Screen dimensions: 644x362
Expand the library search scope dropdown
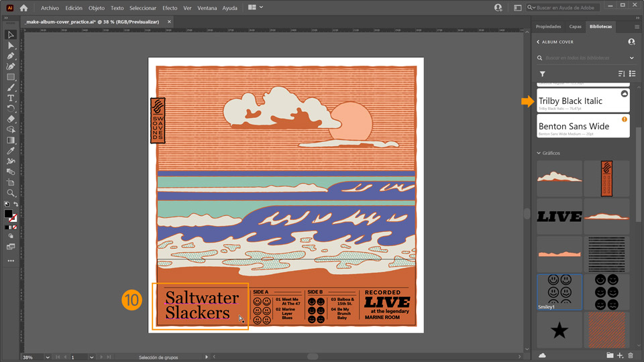coord(631,58)
